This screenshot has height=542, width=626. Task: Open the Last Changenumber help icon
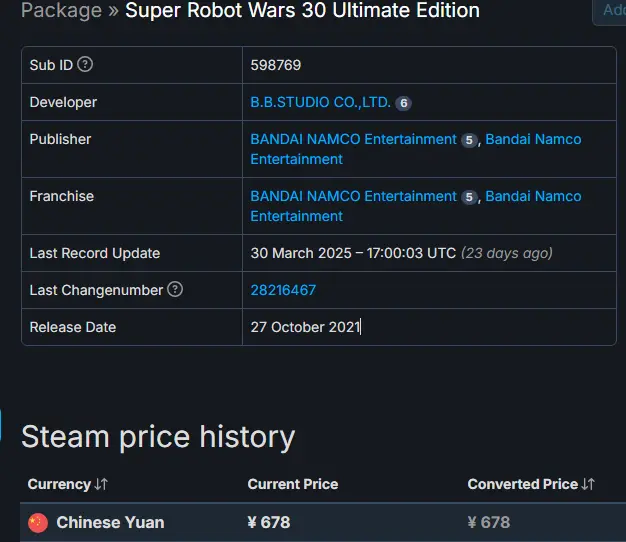click(x=175, y=289)
